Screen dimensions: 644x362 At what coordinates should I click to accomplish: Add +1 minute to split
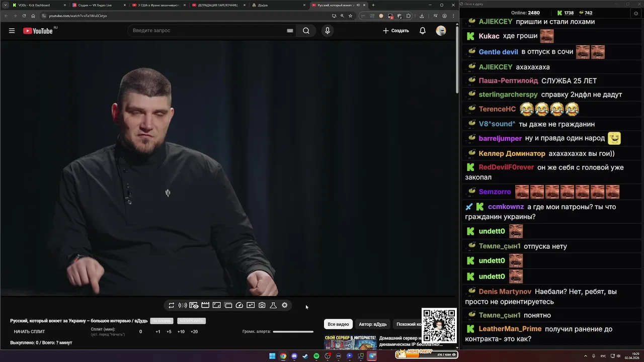click(158, 332)
